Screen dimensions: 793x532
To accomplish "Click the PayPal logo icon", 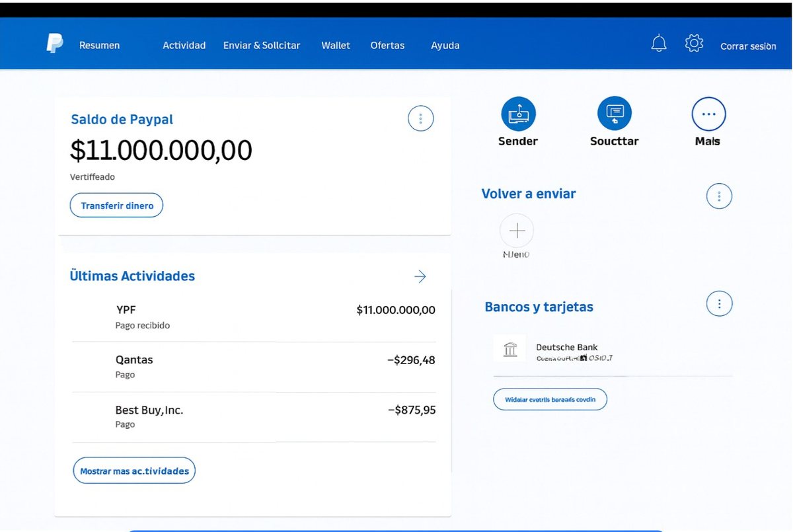I will [54, 44].
